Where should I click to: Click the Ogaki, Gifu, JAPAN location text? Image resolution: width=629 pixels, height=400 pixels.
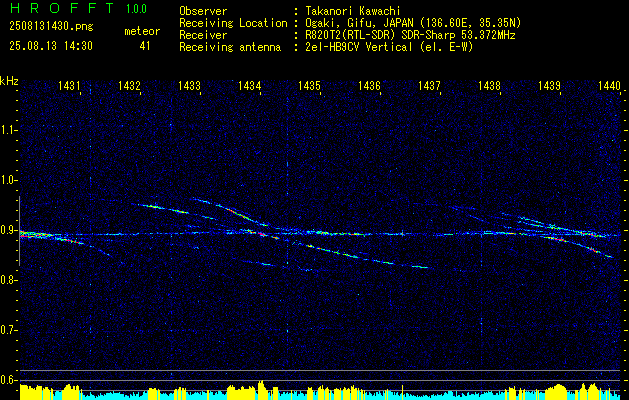pos(412,23)
